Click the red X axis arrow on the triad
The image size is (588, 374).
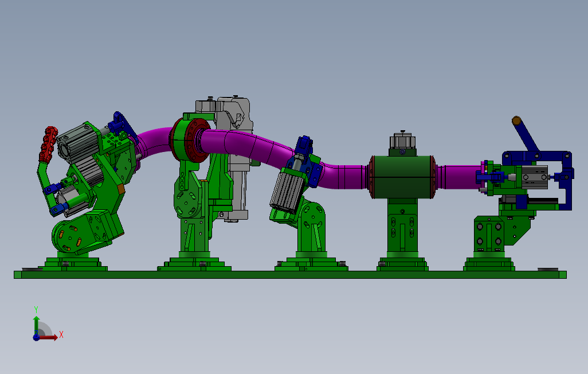(49, 338)
